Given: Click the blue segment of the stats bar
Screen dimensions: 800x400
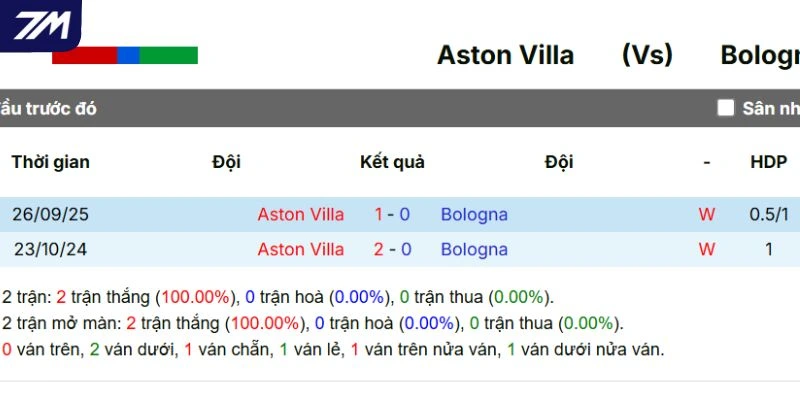Looking at the screenshot, I should pos(128,56).
